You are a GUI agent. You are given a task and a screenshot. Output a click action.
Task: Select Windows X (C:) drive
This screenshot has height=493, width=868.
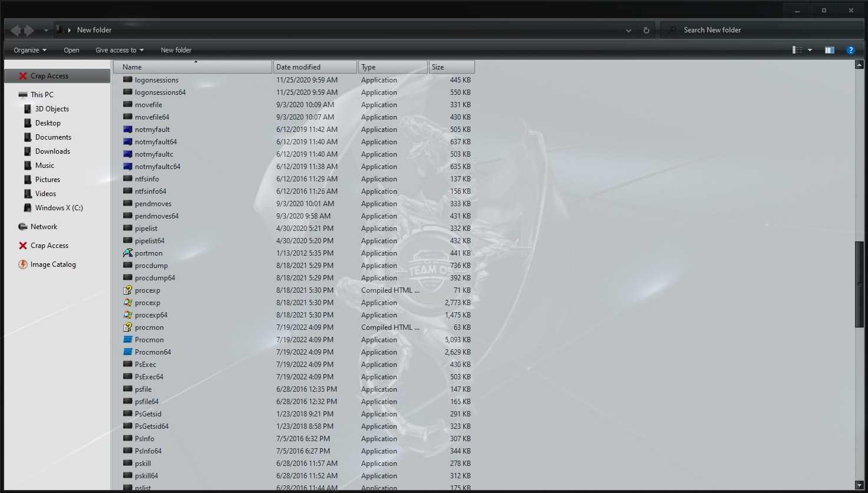pos(59,208)
